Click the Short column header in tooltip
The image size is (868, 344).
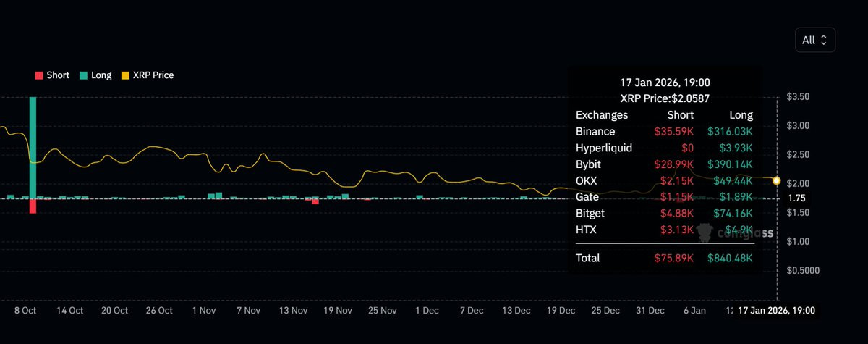coord(681,115)
